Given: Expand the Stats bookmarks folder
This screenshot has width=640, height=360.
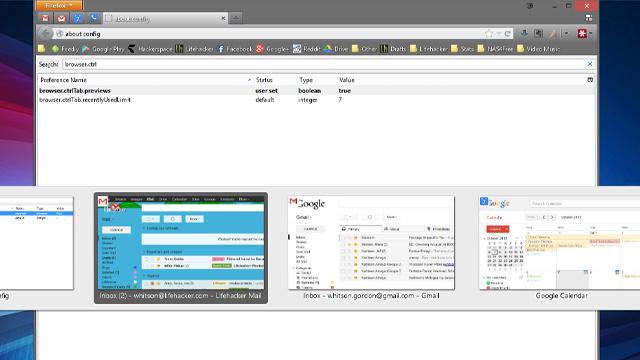Looking at the screenshot, I should pos(462,49).
